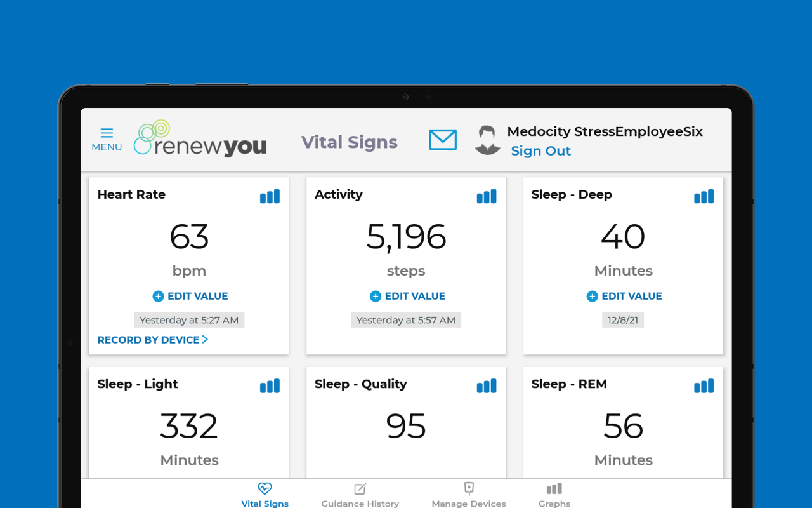812x508 pixels.
Task: Click plus icon for Activity edit
Action: pyautogui.click(x=376, y=296)
